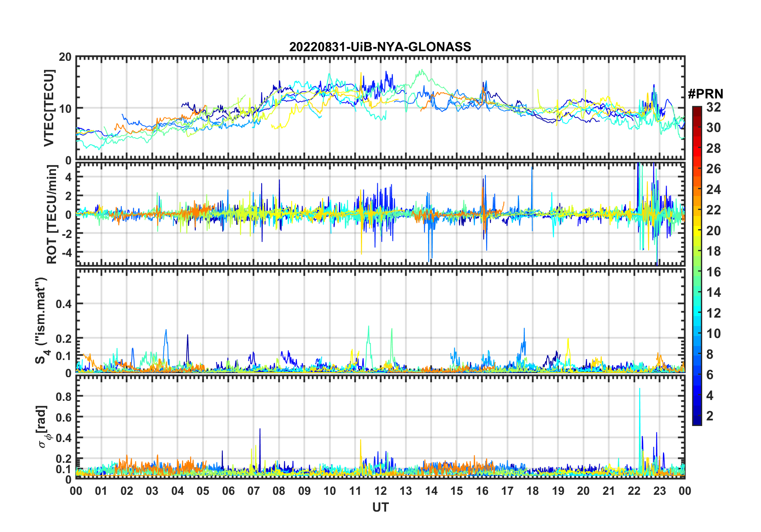This screenshot has width=761, height=532.
Task: Click the 8 label on PRN colorbar
Action: point(710,354)
